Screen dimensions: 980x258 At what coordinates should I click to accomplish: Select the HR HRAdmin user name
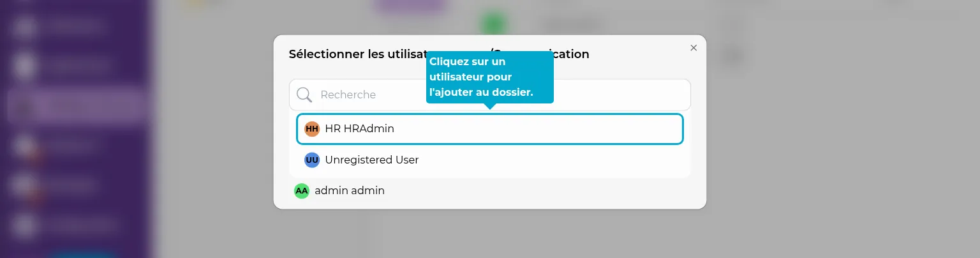point(359,129)
